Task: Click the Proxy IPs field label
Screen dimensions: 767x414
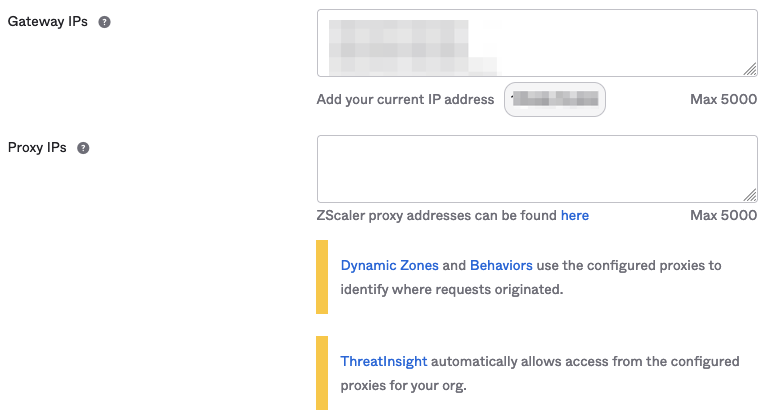Action: coord(37,148)
